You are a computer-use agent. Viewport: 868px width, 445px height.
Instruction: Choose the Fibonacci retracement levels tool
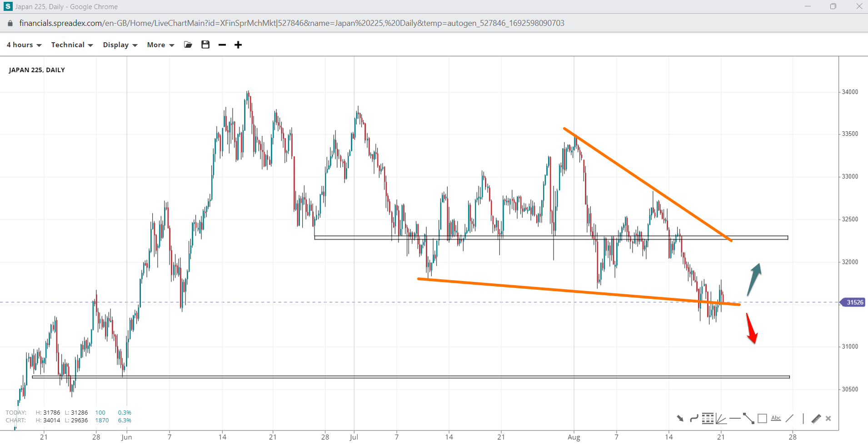708,419
